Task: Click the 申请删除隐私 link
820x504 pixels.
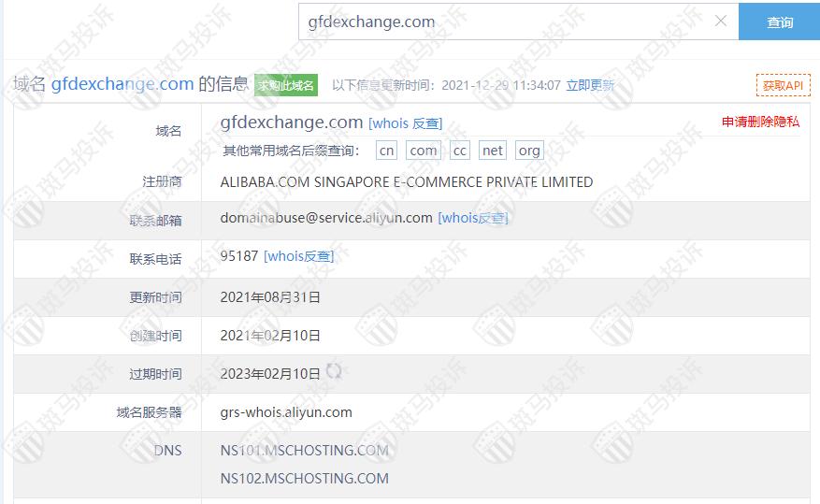Action: click(x=760, y=122)
